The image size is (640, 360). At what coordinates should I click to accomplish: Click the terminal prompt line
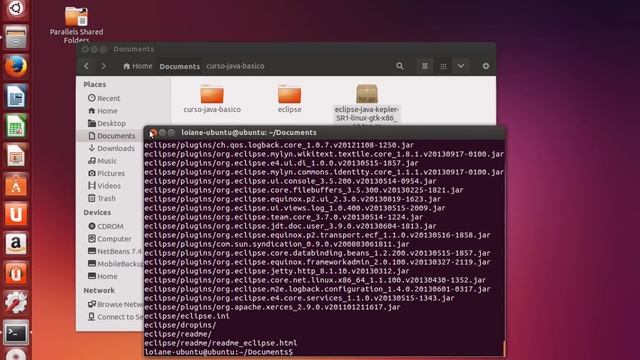click(219, 352)
